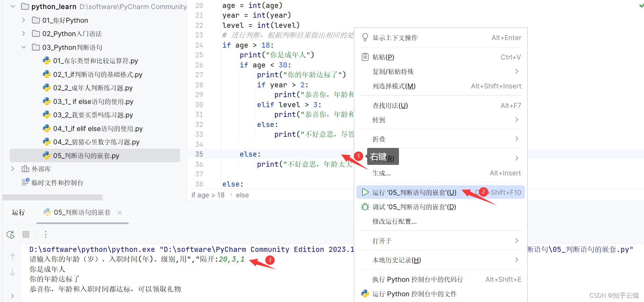Viewport: 644px width, 302px height.
Task: Select file 05_判断语句的嵌套.py in tree
Action: coord(95,156)
